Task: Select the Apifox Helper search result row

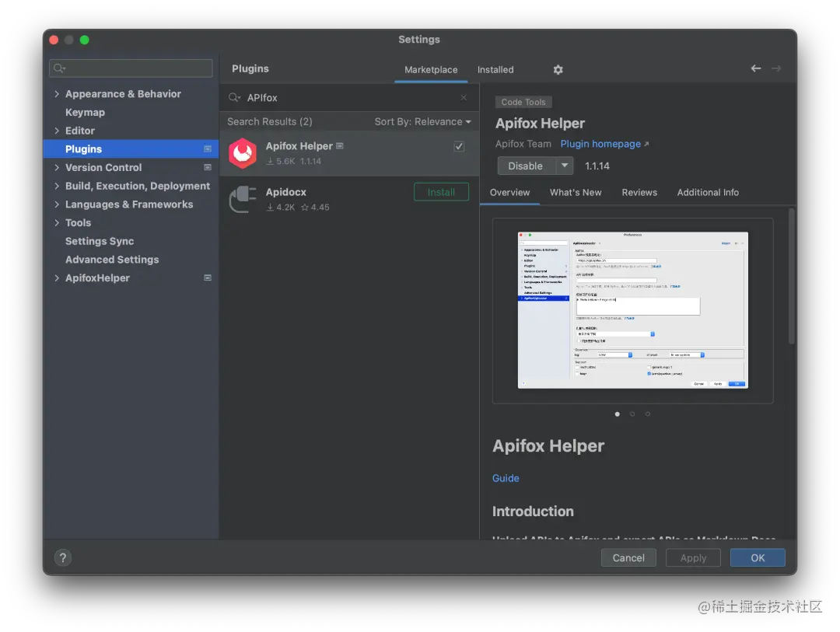Action: point(349,153)
